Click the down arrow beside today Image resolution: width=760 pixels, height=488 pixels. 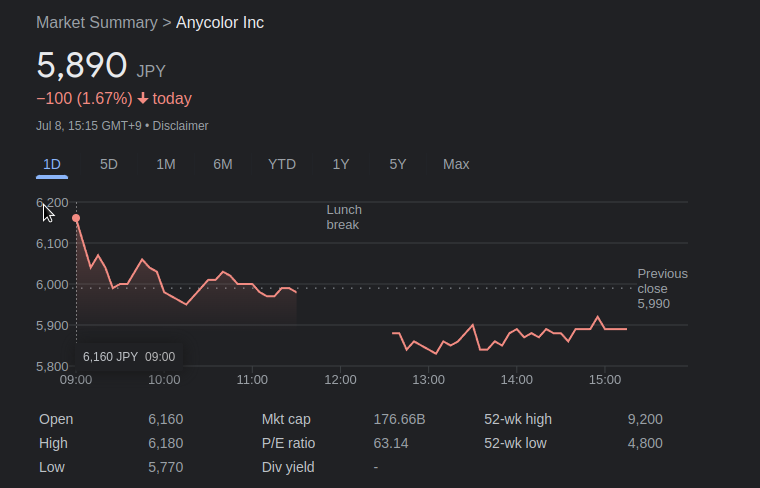pos(142,99)
